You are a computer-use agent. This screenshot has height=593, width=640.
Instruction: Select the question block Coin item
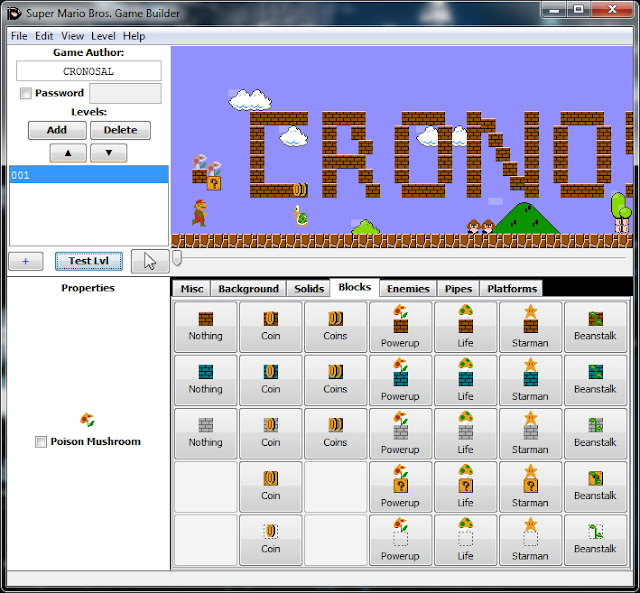[x=271, y=486]
